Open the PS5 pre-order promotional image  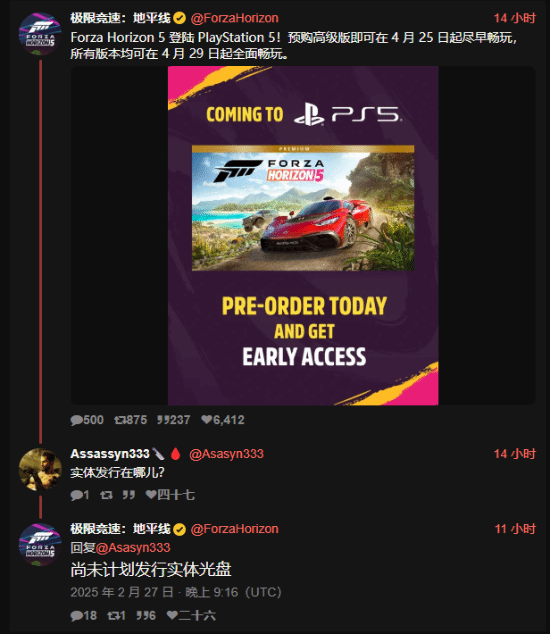pos(303,236)
